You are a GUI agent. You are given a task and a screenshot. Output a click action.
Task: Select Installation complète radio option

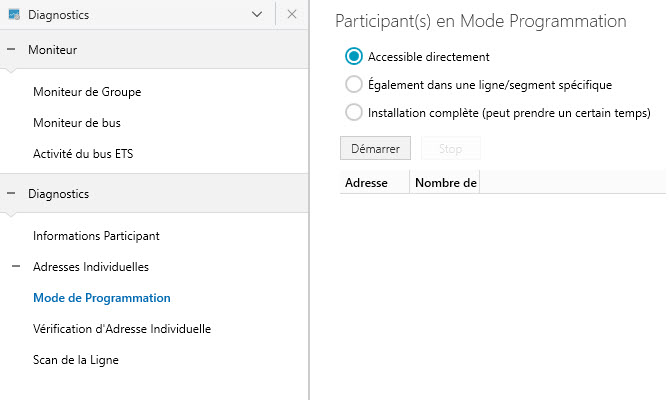pyautogui.click(x=353, y=113)
